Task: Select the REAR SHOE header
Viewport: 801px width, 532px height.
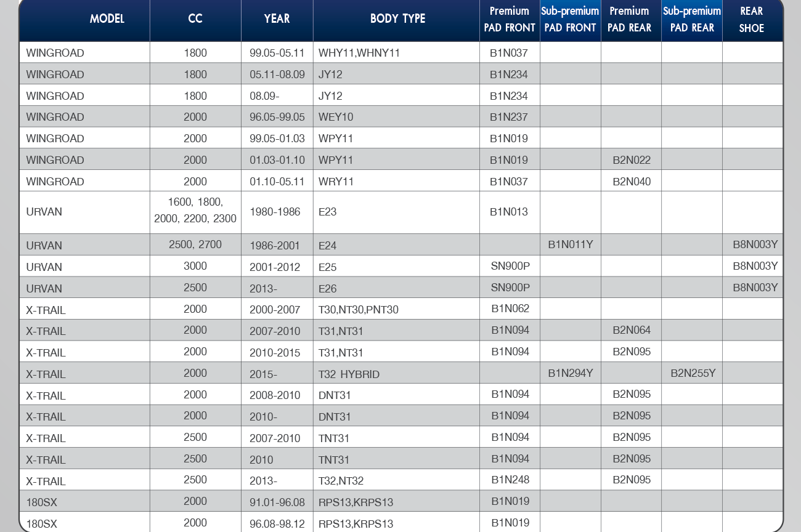Action: click(752, 19)
